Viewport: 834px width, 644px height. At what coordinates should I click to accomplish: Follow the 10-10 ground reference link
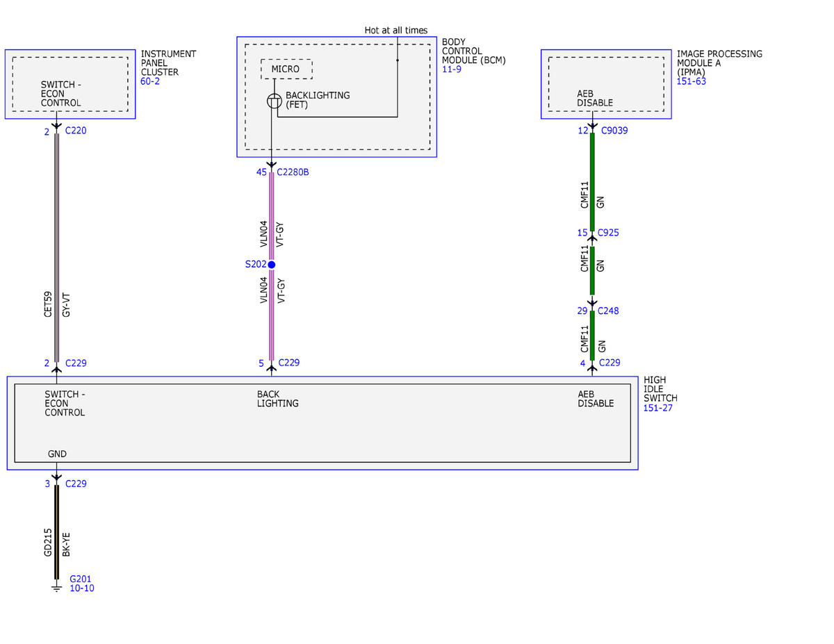[x=82, y=588]
